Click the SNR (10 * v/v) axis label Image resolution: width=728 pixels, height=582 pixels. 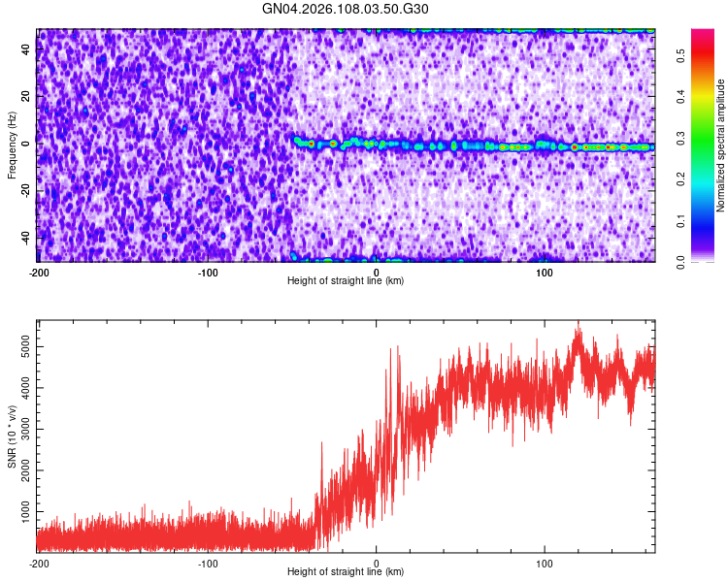[x=12, y=436]
